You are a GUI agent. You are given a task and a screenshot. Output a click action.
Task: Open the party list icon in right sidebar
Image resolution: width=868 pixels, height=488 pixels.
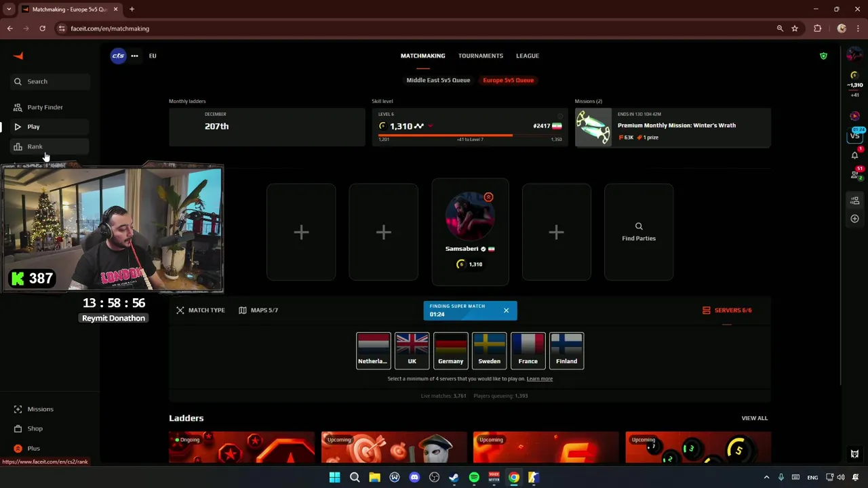pyautogui.click(x=854, y=200)
